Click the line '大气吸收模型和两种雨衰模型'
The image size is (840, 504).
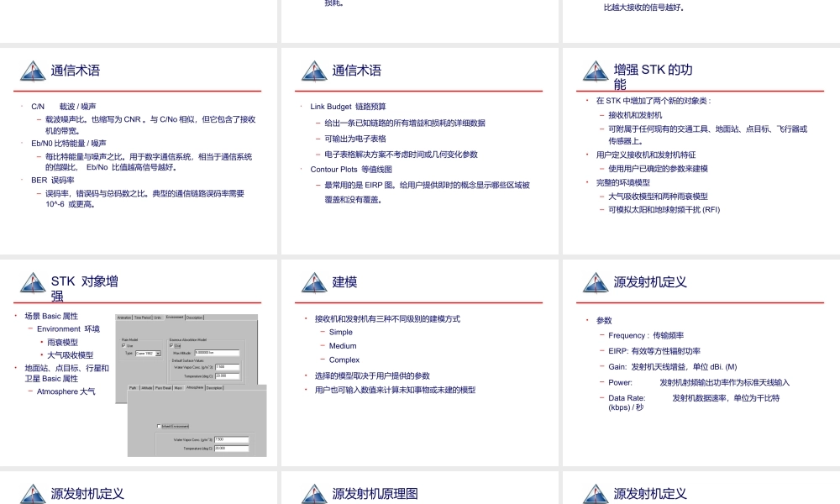pos(658,197)
